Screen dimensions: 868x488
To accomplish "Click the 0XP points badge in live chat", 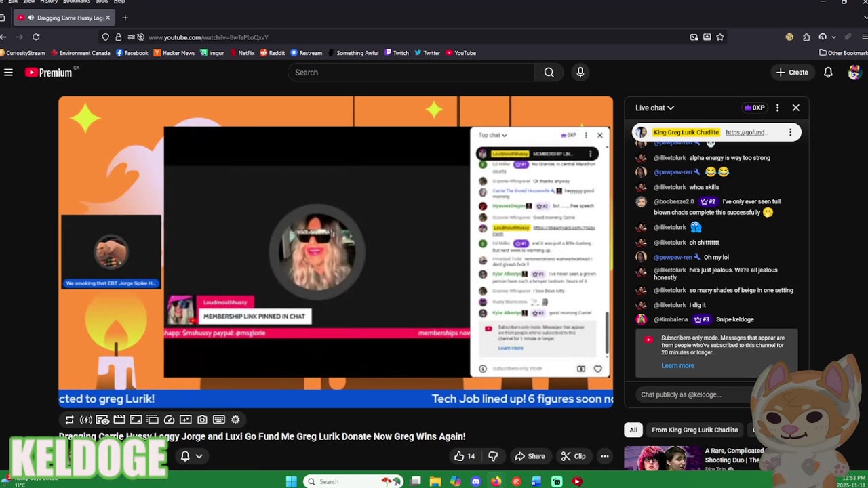I will (x=754, y=108).
